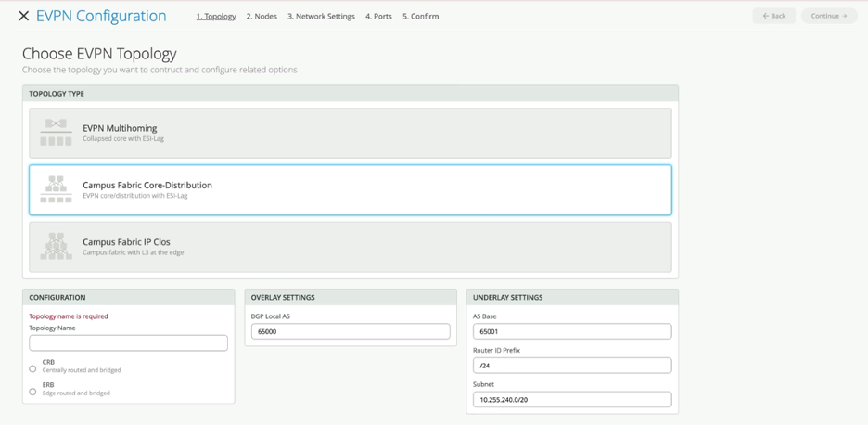The image size is (868, 425).
Task: Focus the Router ID Prefix field
Action: pyautogui.click(x=572, y=366)
